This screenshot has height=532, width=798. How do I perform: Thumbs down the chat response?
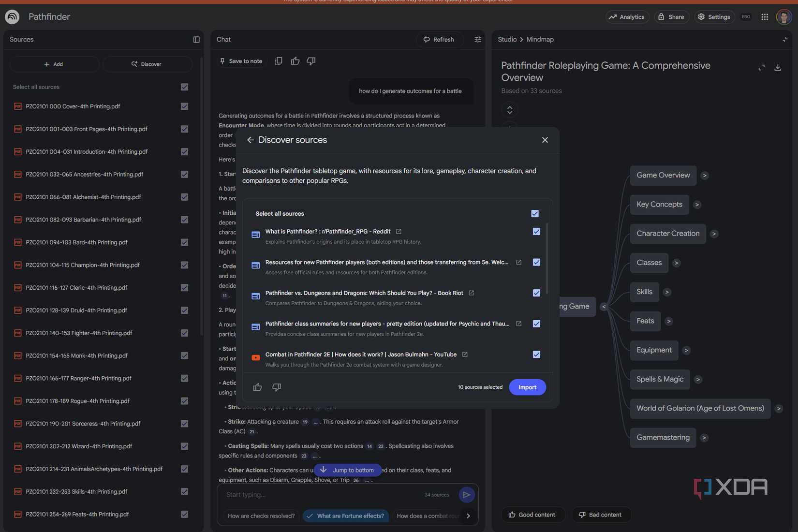tap(311, 61)
